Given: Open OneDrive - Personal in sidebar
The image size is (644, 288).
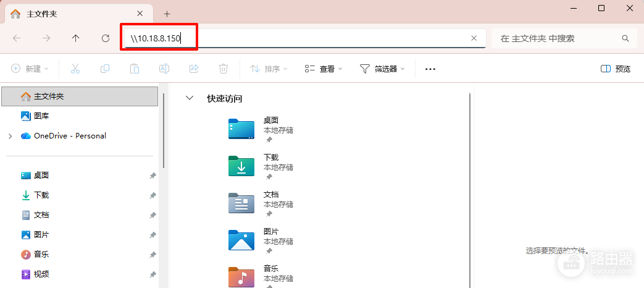Looking at the screenshot, I should coord(64,135).
